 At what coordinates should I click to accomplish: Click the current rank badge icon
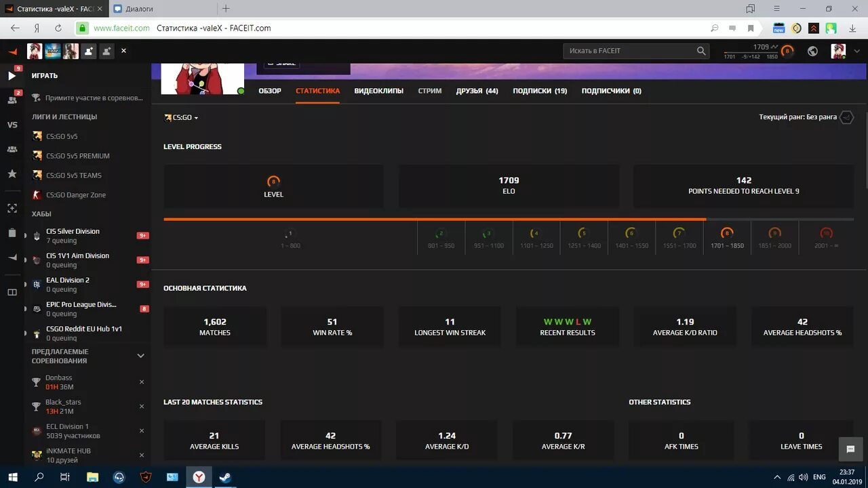[x=846, y=117]
